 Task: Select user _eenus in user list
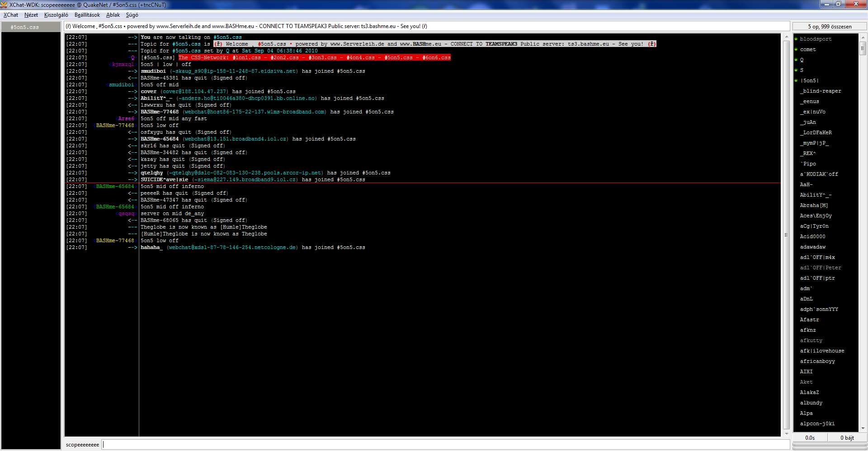pos(809,101)
